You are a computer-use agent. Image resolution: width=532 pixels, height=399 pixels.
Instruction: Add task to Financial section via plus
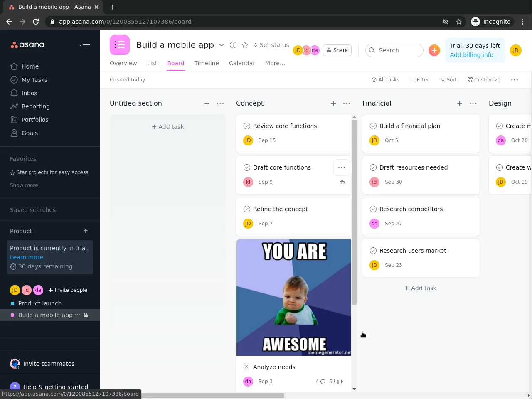coord(460,103)
